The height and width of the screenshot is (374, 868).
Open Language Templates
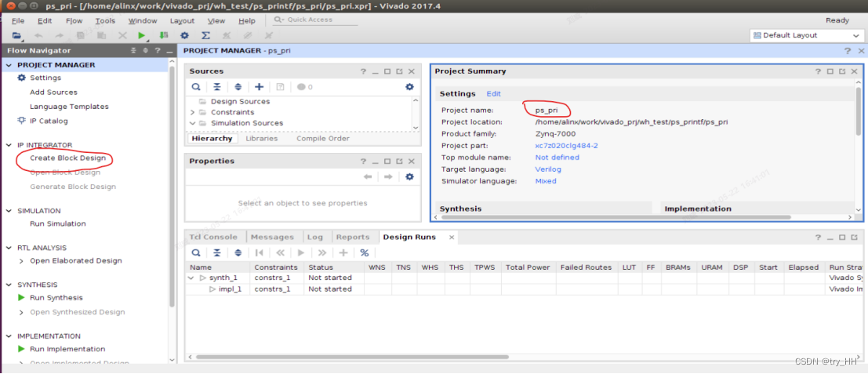coord(69,106)
